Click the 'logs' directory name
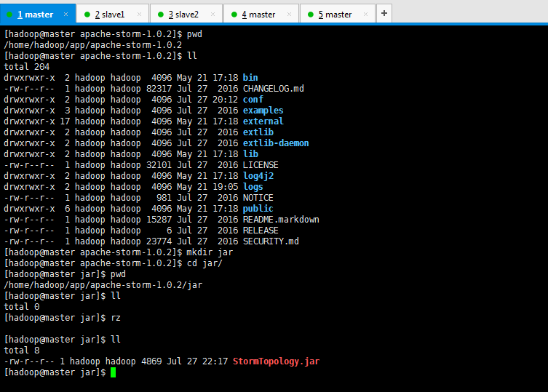 253,187
